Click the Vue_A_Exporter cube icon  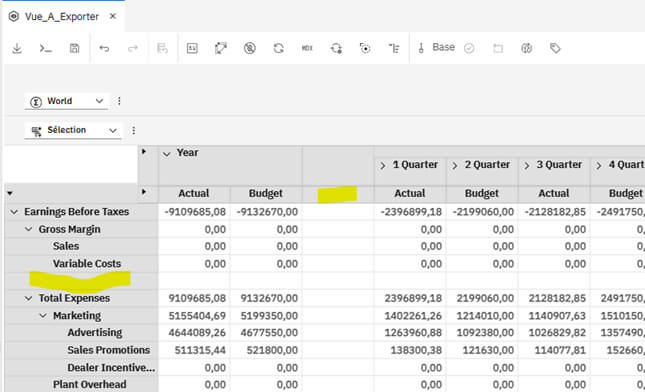pyautogui.click(x=14, y=16)
